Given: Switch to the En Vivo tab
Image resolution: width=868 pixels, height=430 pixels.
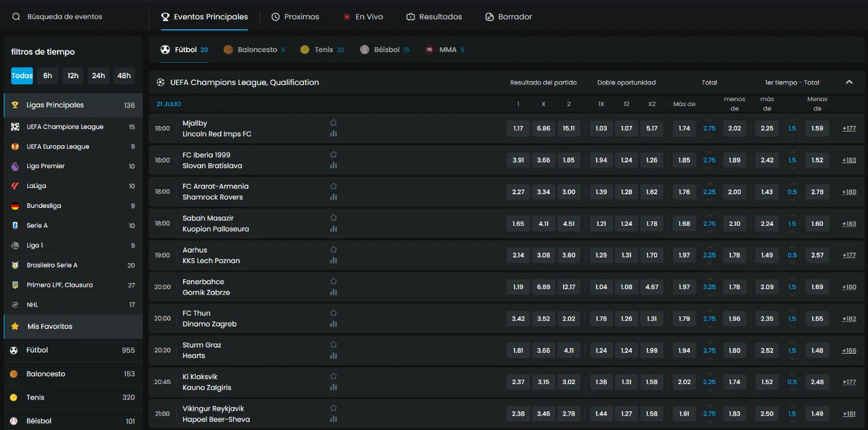Looking at the screenshot, I should (x=363, y=17).
